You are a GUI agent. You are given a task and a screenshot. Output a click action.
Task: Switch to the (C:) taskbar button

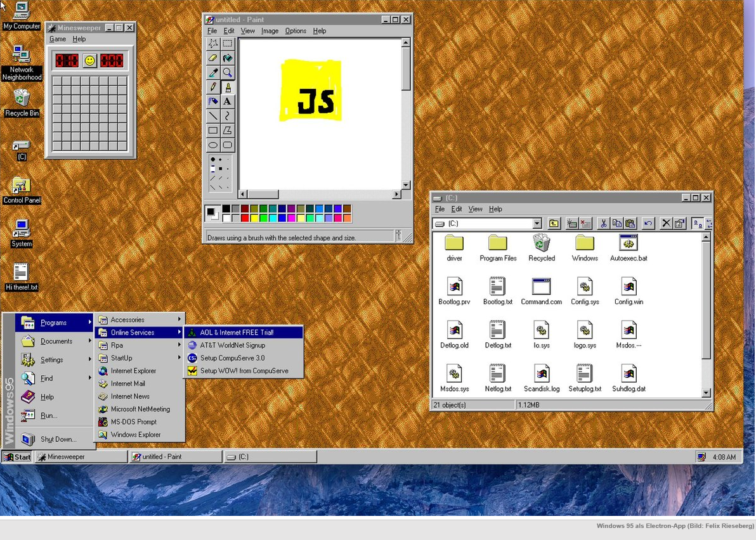tap(270, 457)
